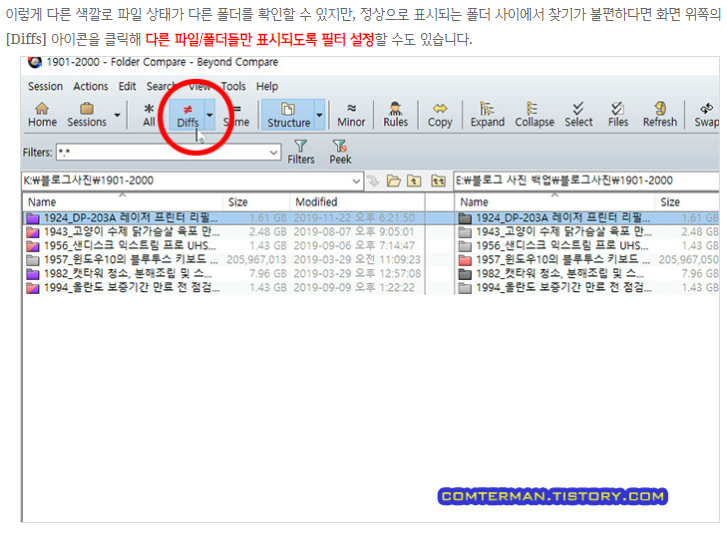Screen dimensions: 727x534
Task: Go to Home view in toolbar
Action: (42, 114)
